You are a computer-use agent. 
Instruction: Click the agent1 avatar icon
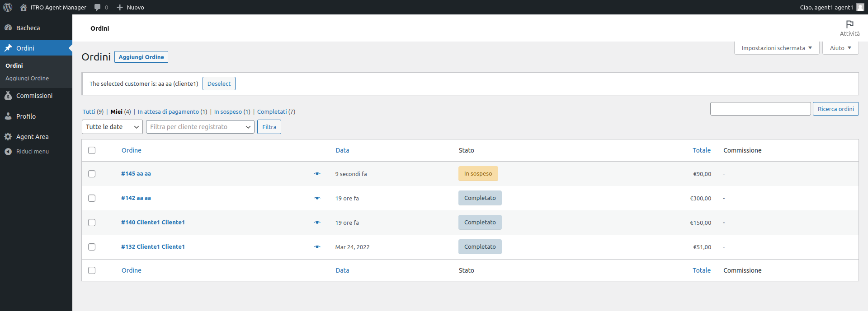(x=860, y=7)
